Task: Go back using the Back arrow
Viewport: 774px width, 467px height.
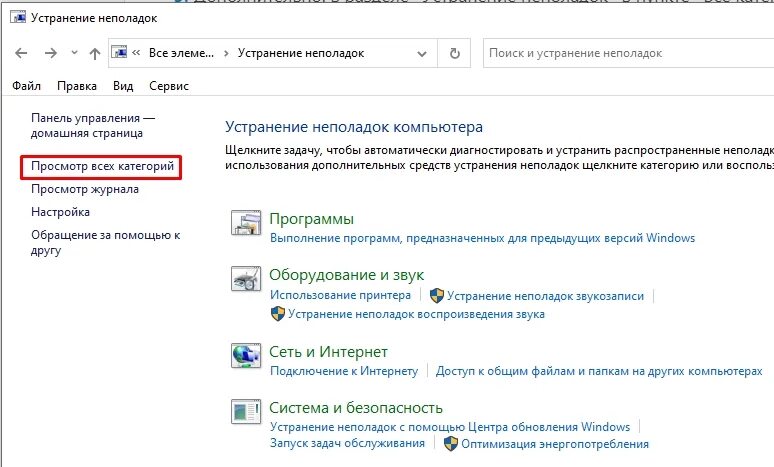Action: (21, 53)
